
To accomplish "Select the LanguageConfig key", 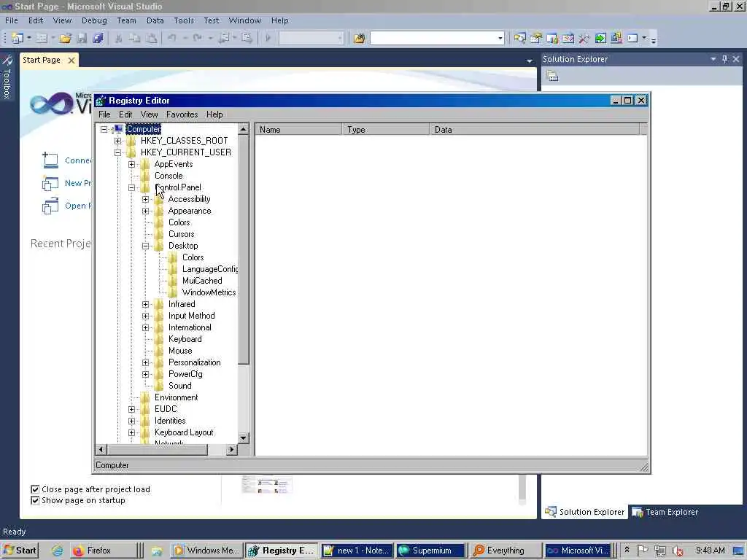I will [210, 269].
